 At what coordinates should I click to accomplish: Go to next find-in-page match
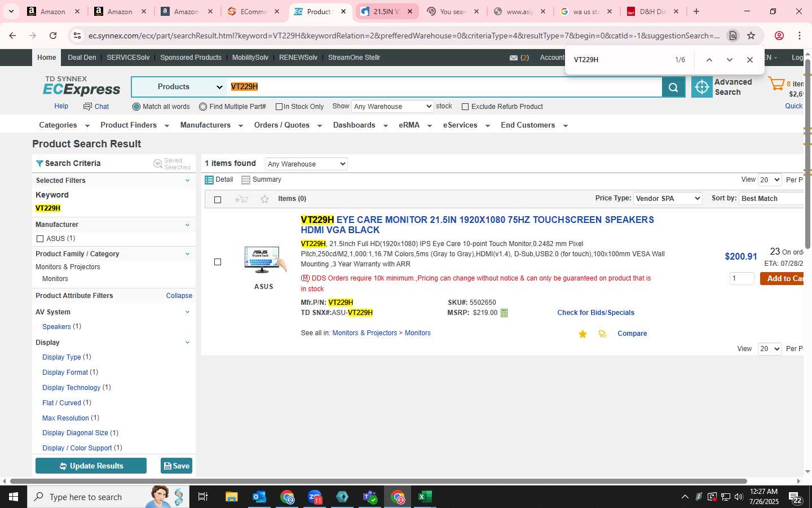[730, 60]
